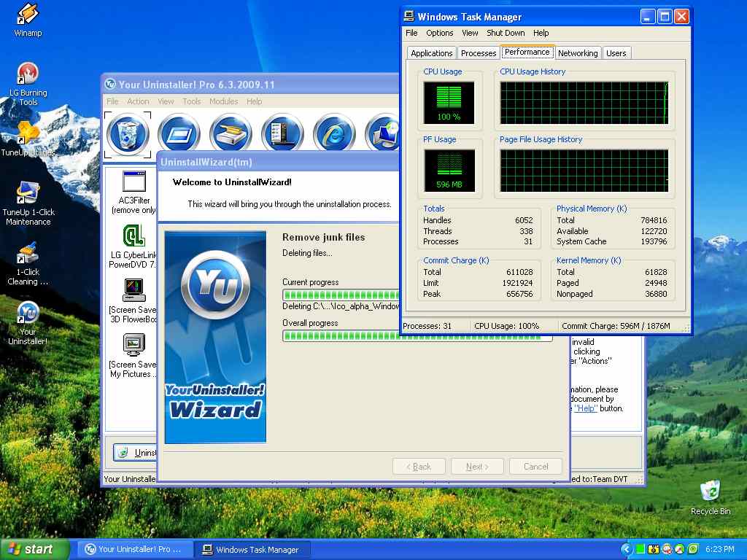Click the Windows tools monitor toolbar icon
Image resolution: width=747 pixels, height=560 pixels.
(383, 134)
